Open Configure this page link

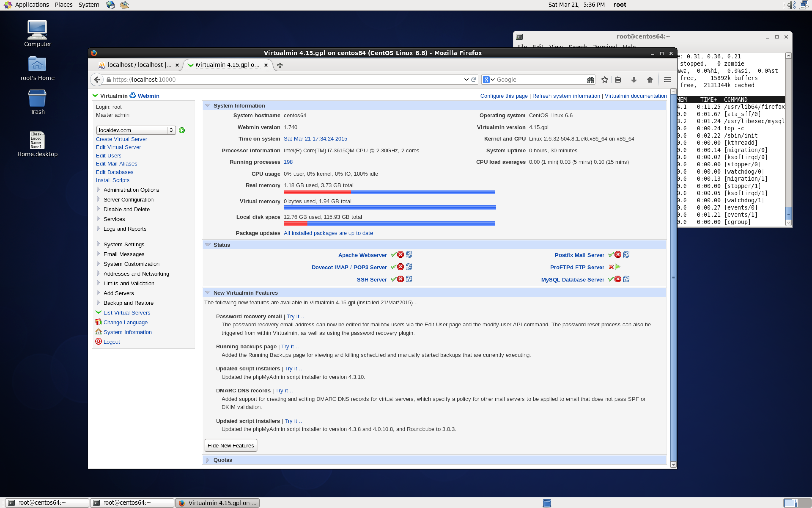pyautogui.click(x=504, y=96)
